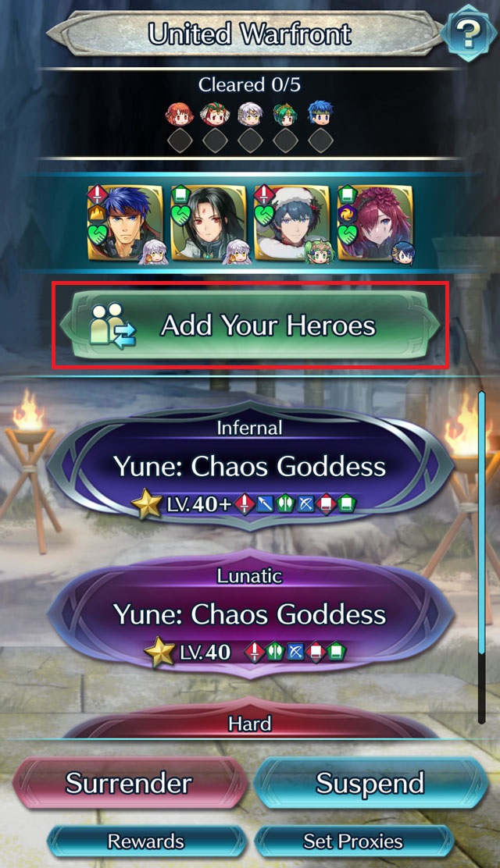Click Add Your Heroes button

click(250, 325)
